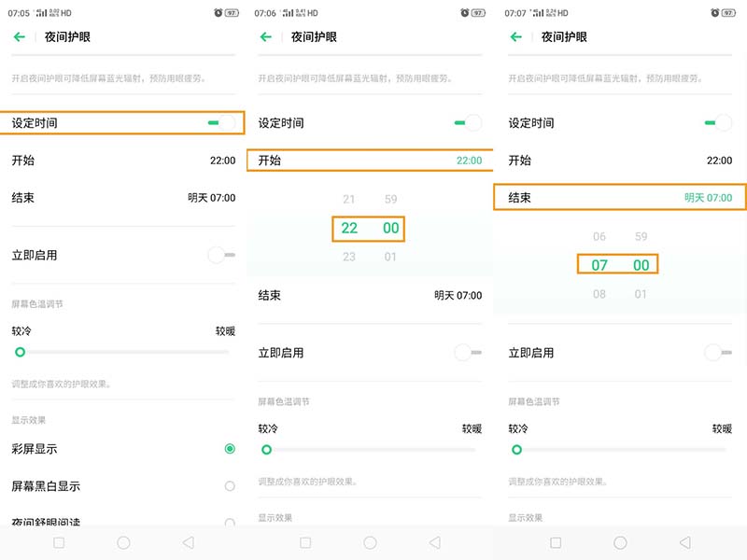Viewport: 747px width, 560px height.
Task: Tap home circle in left navigation bar
Action: point(123,542)
